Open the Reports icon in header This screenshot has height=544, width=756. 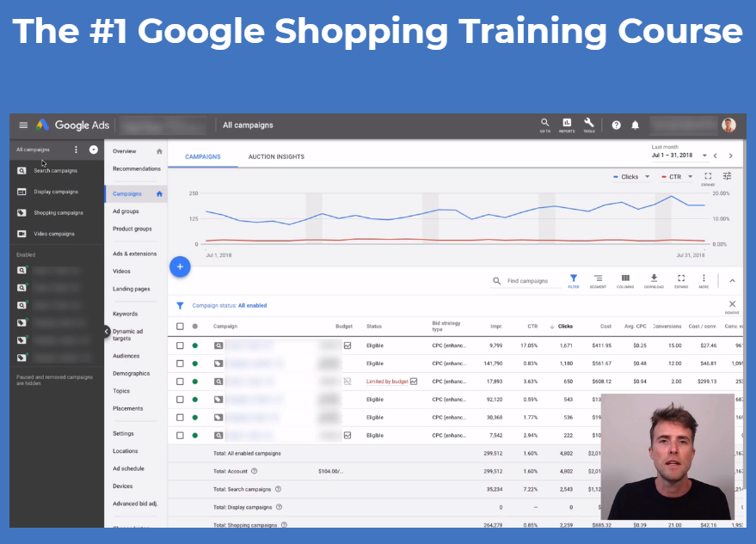tap(567, 125)
